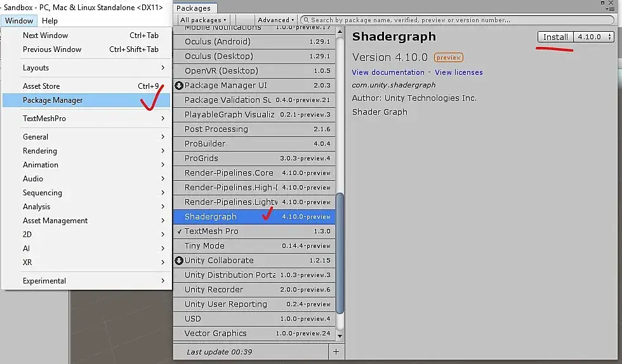
Task: Open the 4.10.0 version selector dropdown
Action: pos(594,37)
